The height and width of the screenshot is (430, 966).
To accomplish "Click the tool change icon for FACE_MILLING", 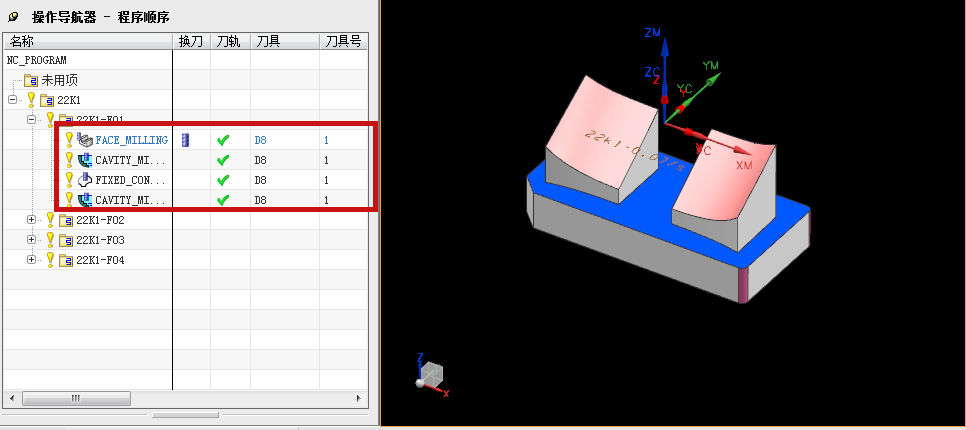I will click(x=184, y=140).
